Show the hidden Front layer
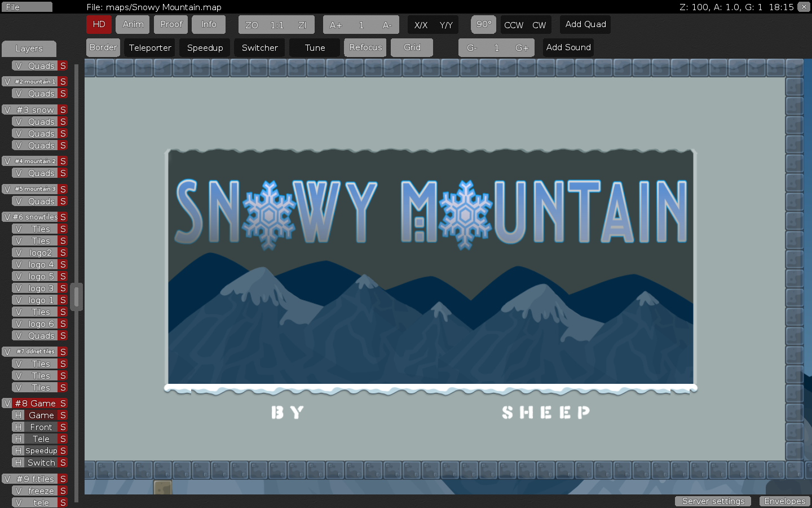Viewport: 812px width, 508px height. tap(18, 427)
